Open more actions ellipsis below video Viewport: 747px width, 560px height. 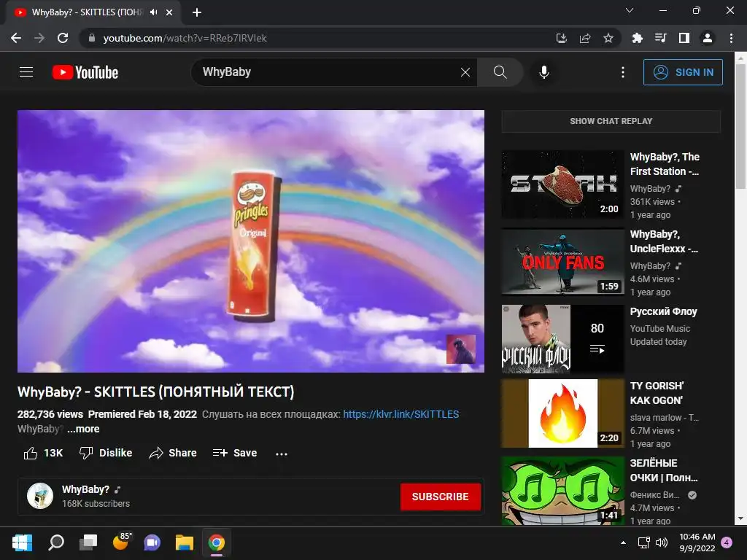[x=282, y=454]
